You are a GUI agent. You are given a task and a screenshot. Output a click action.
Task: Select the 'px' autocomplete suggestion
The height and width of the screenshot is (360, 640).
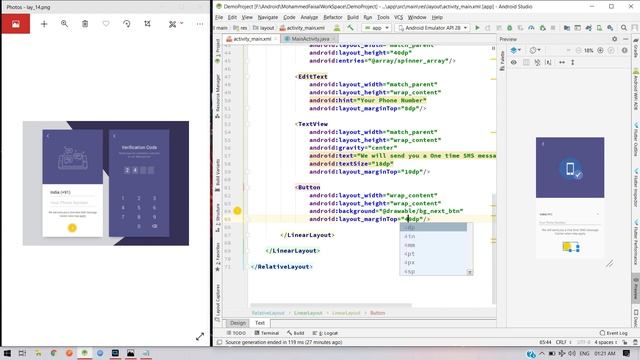pos(433,262)
